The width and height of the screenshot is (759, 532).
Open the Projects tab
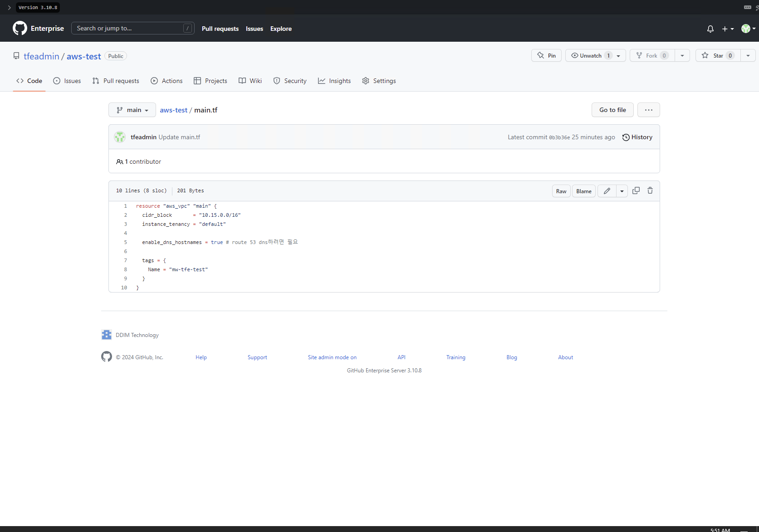(211, 81)
